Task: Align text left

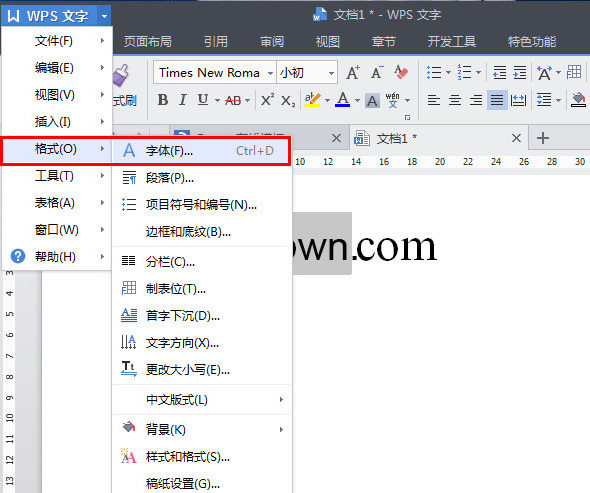Action: coord(434,100)
